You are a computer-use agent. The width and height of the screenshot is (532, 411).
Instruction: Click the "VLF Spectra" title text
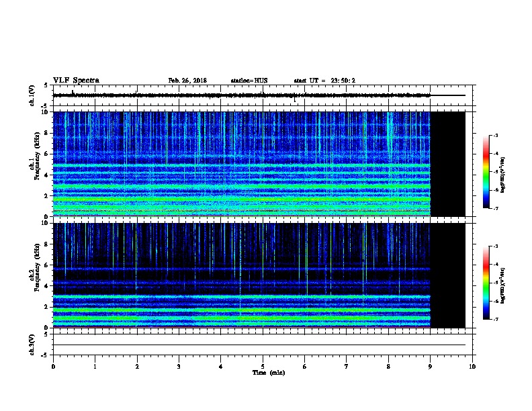[76, 81]
